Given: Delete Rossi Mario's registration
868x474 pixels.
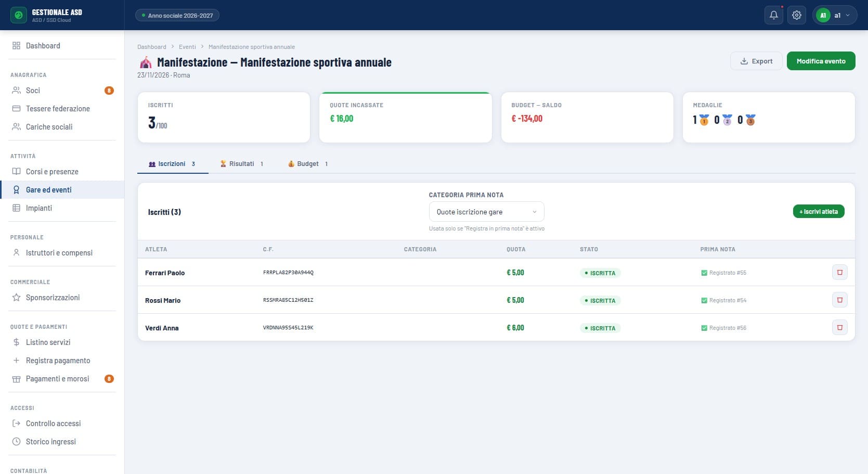Looking at the screenshot, I should pos(839,300).
